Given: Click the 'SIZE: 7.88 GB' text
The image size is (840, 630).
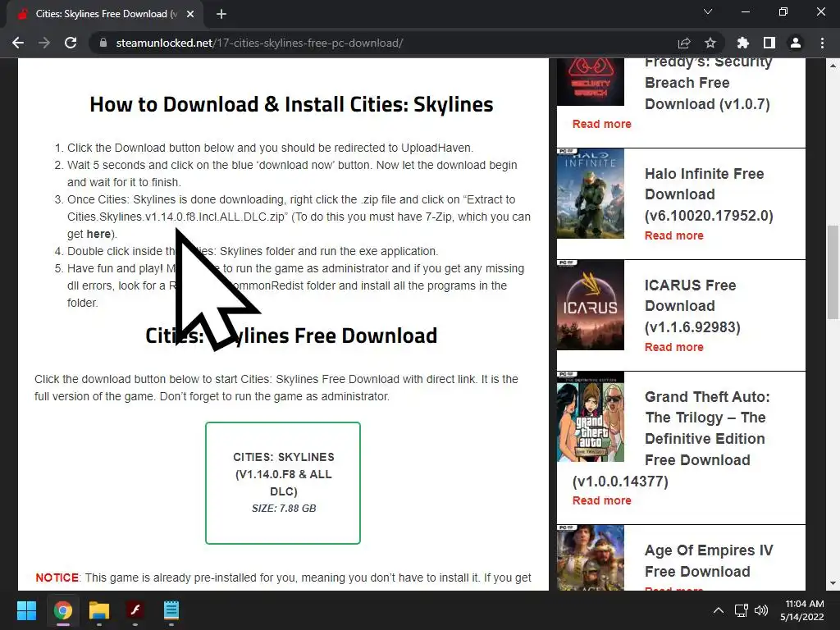Looking at the screenshot, I should [x=284, y=508].
